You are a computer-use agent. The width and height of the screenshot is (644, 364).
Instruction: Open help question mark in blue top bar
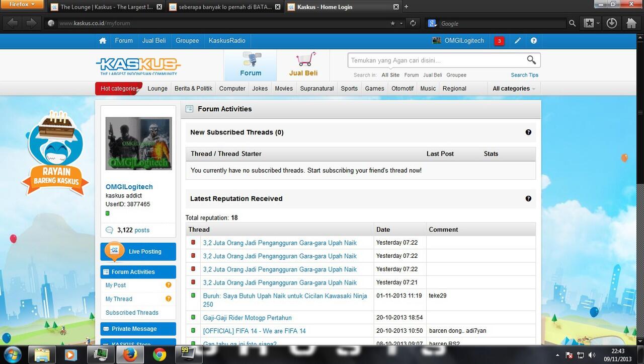pyautogui.click(x=533, y=41)
